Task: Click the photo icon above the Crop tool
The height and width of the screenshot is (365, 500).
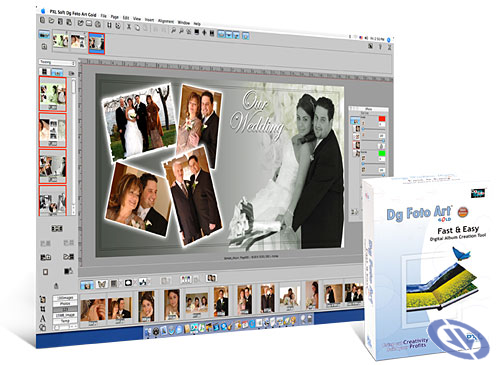Action: point(43,299)
